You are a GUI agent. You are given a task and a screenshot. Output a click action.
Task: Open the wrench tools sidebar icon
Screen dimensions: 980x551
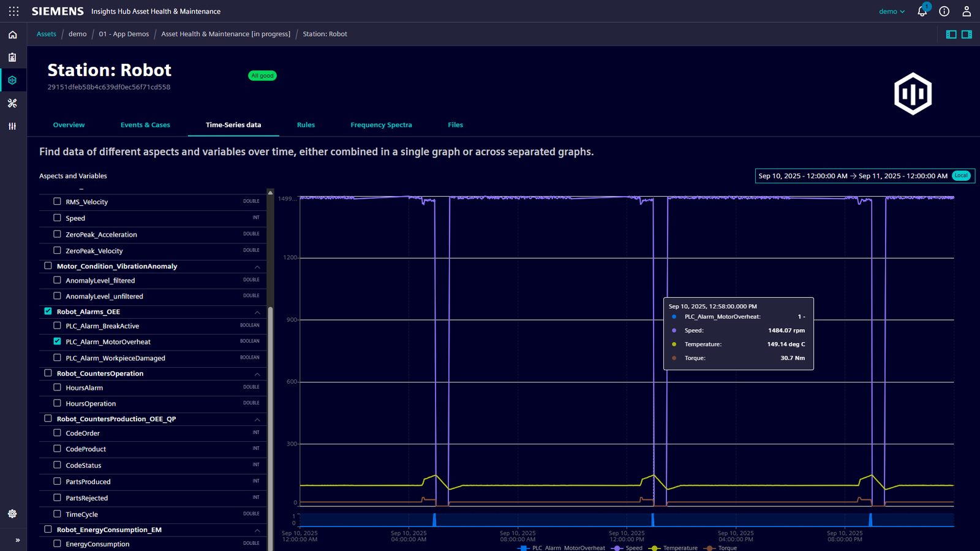(x=12, y=103)
